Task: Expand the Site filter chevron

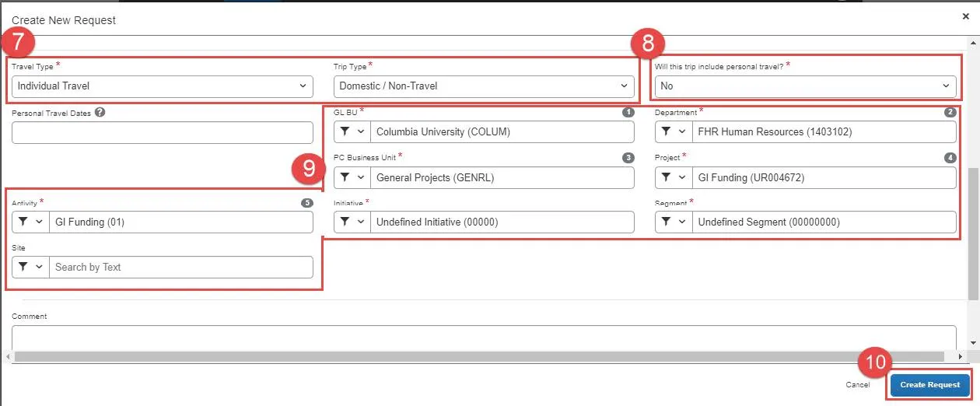Action: click(x=40, y=268)
